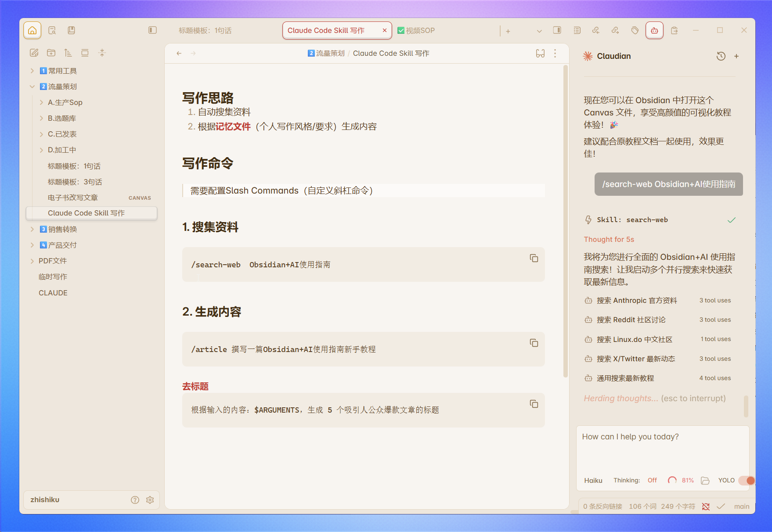Open the tab list dropdown chevron
This screenshot has height=532, width=772.
(x=539, y=31)
